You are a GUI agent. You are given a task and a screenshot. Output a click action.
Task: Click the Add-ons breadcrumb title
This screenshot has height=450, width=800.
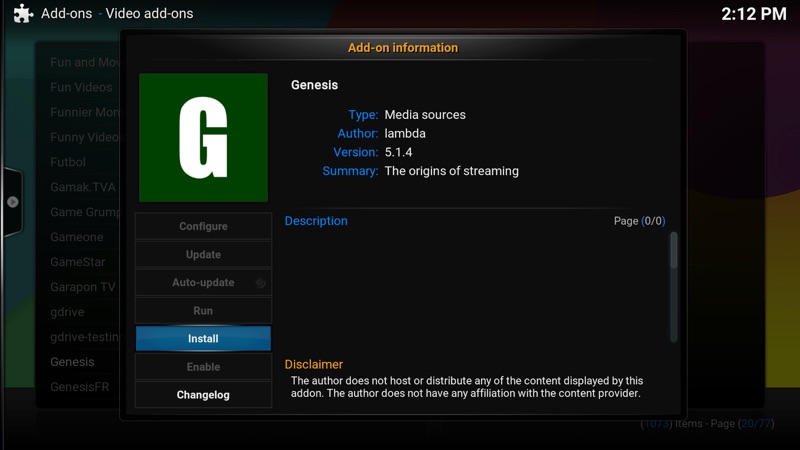66,14
